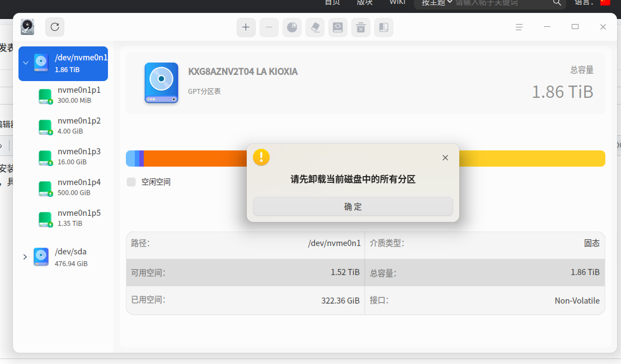Click the green nvme0n1p5 partition icon
This screenshot has width=621, height=364.
coord(45,220)
